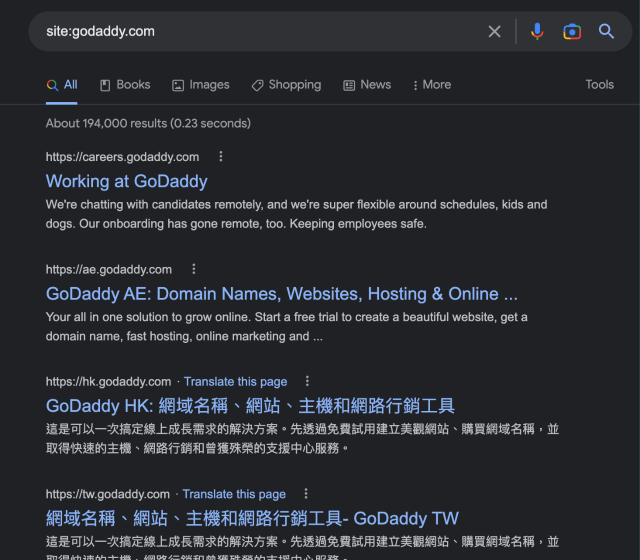Open the three-dot menu beside hk.godaddy.com
Screen dimensions: 640x560
coord(307,381)
